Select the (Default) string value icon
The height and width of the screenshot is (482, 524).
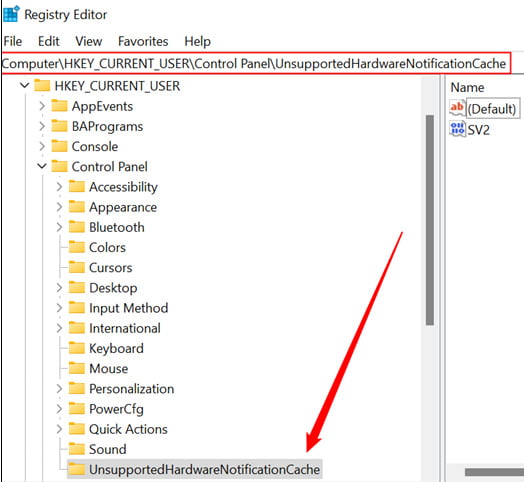[457, 108]
